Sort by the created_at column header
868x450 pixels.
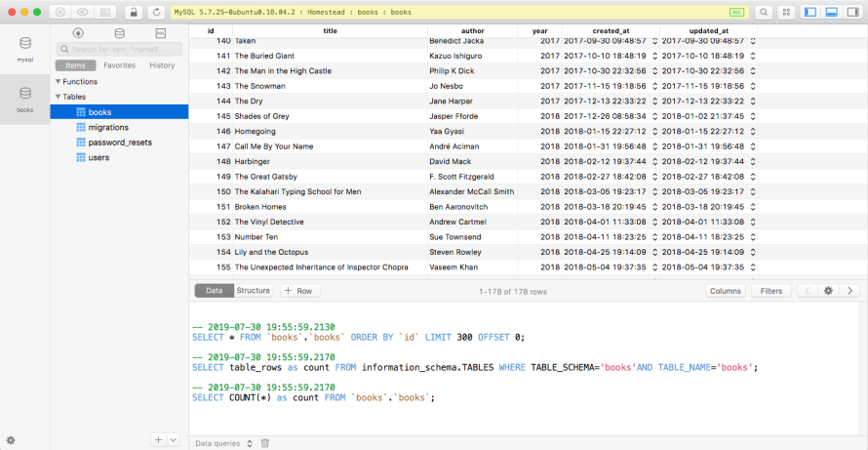(611, 31)
